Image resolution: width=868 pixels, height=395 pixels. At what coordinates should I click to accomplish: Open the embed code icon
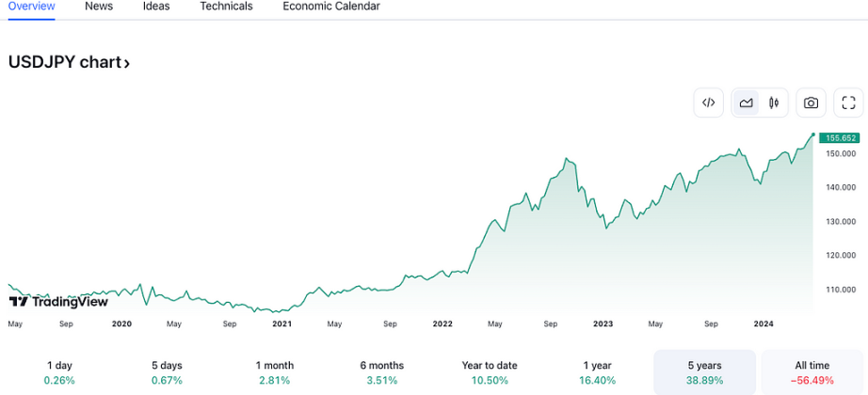point(709,103)
